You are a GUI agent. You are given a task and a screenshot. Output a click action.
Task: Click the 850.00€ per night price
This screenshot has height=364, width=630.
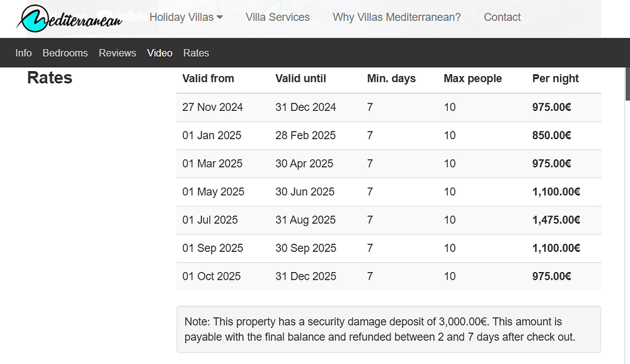(551, 135)
